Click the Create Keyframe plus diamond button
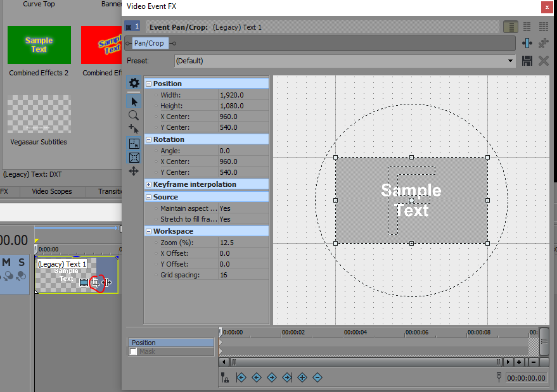 (x=302, y=377)
